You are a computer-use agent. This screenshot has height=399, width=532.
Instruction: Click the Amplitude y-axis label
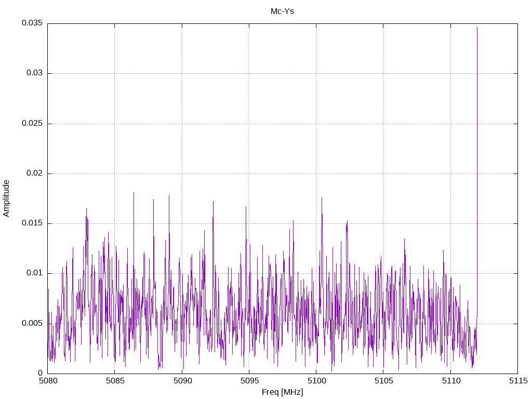[6, 198]
